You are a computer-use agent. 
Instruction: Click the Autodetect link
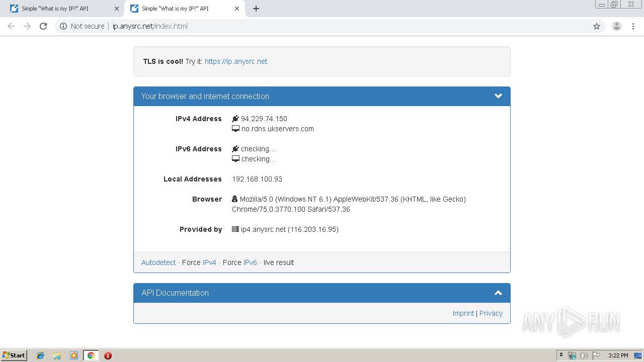[x=158, y=262]
